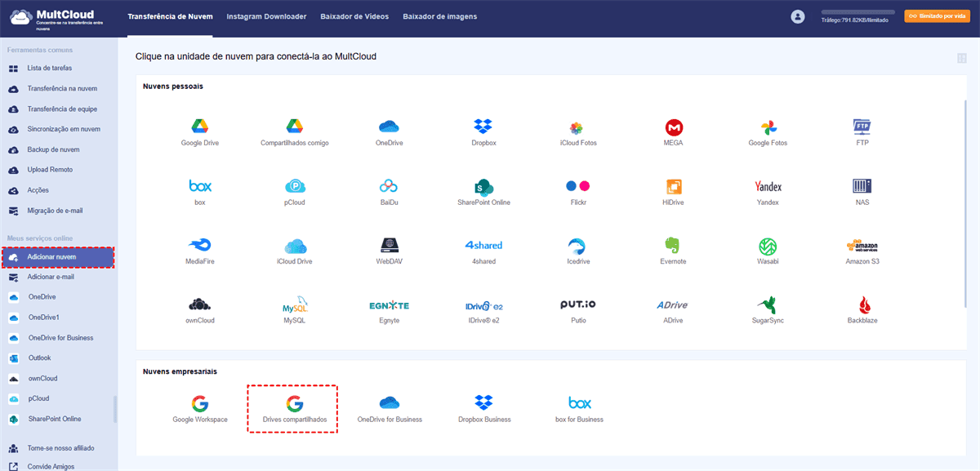Toggle the grid view layout icon
Screen dimensions: 980x471
pyautogui.click(x=961, y=58)
